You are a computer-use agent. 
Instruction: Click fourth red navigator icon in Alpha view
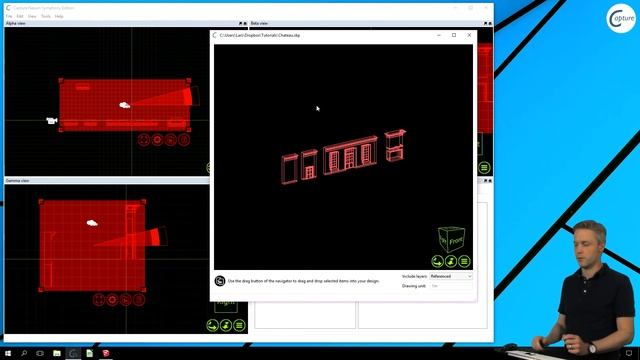[184, 140]
